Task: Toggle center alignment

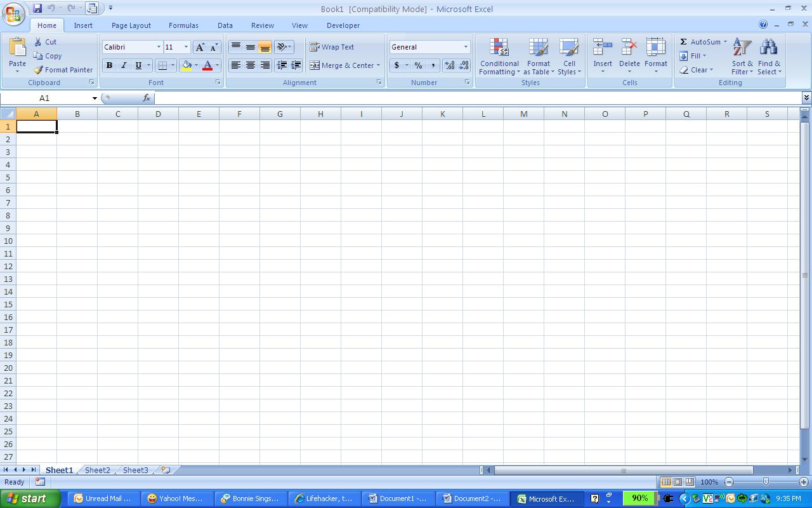Action: [250, 65]
